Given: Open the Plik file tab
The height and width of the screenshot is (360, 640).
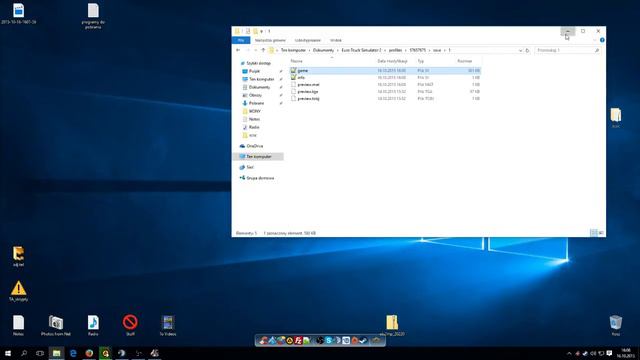Looking at the screenshot, I should tap(241, 40).
